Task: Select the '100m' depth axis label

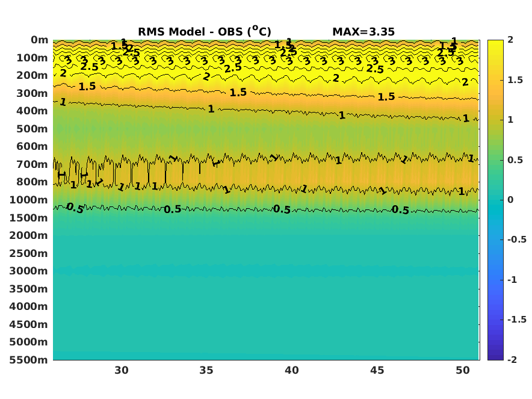Action: (x=32, y=58)
